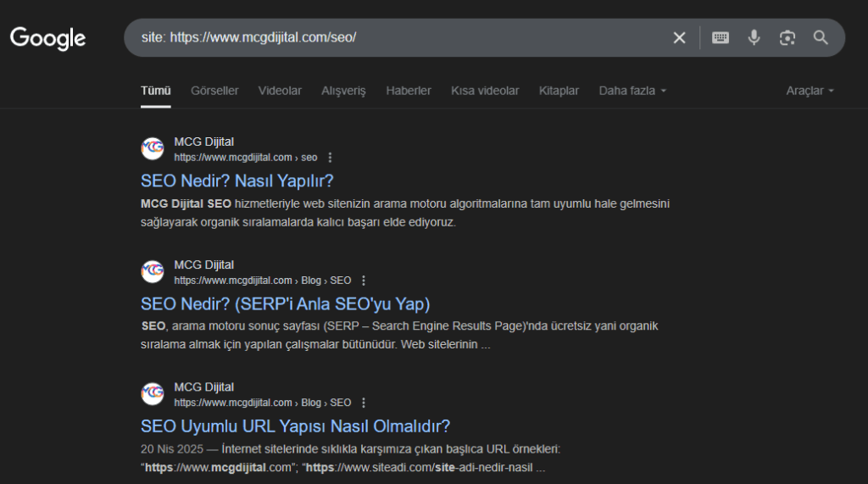Switch to Kısa videolar tab

(x=485, y=91)
